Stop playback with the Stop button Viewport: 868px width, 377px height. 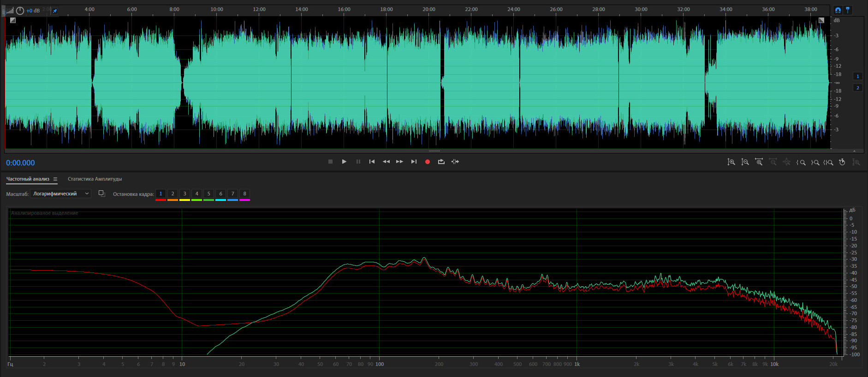tap(330, 162)
